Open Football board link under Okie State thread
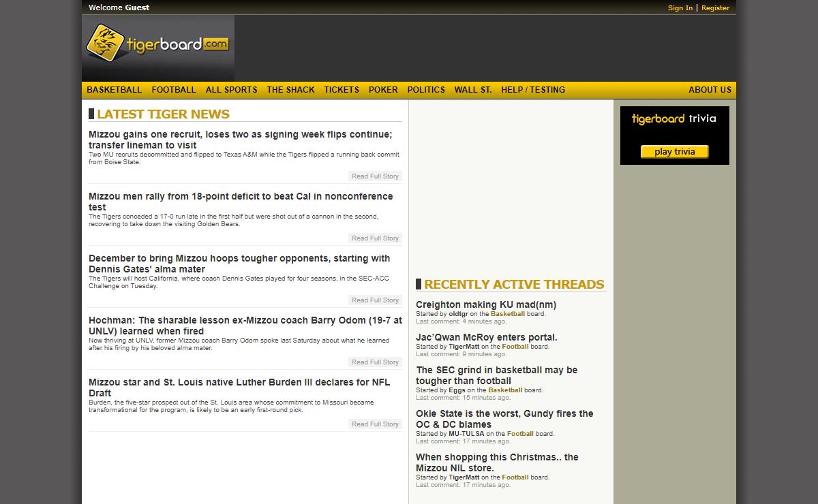The image size is (818, 504). tap(520, 434)
